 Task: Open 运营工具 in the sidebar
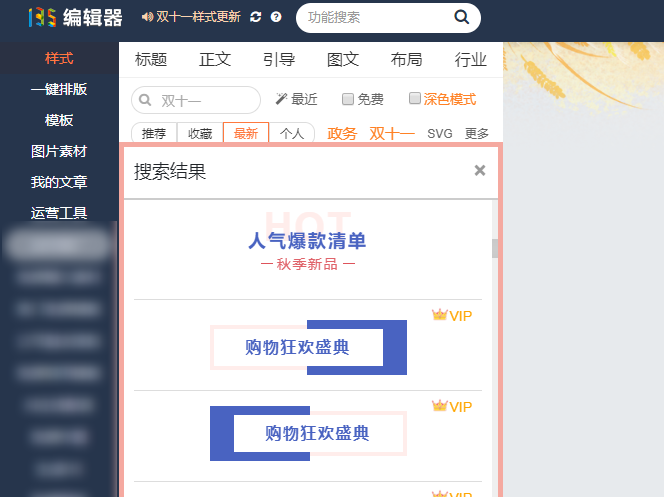[x=59, y=213]
